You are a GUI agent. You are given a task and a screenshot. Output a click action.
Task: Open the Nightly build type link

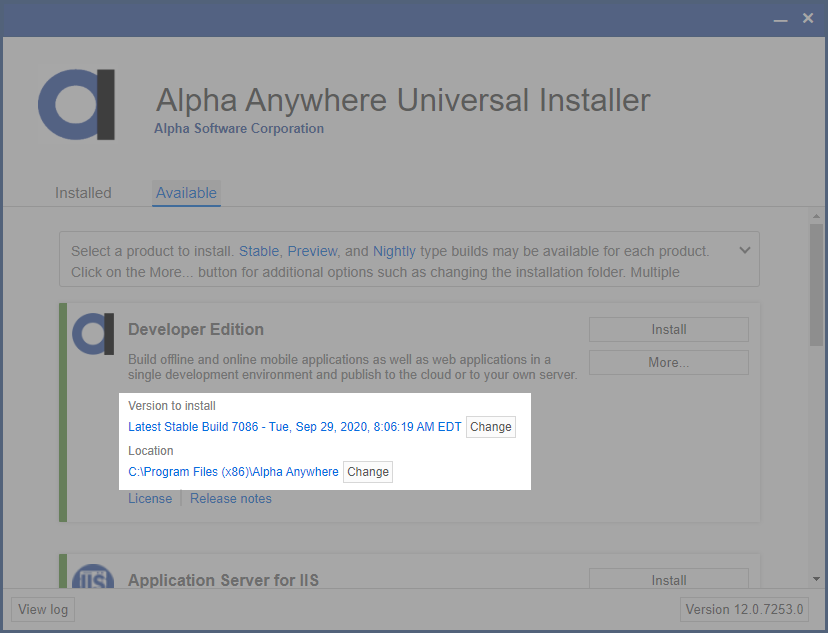(x=394, y=251)
